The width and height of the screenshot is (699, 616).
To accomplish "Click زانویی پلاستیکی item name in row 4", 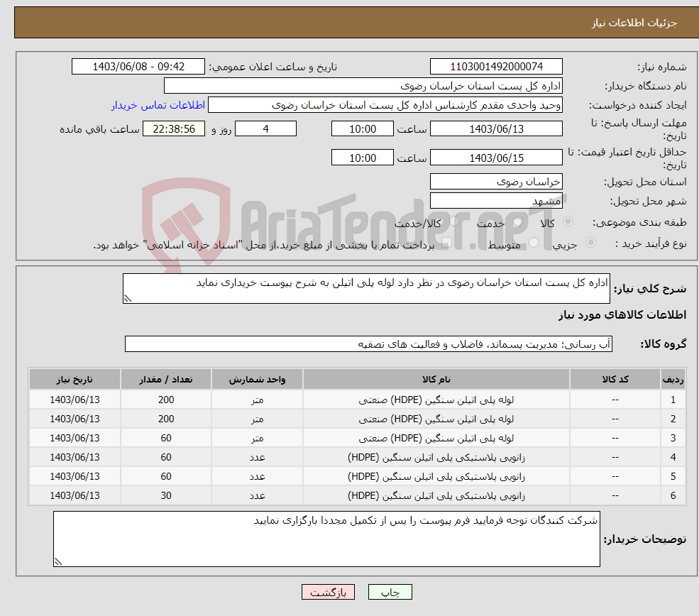I will 436,457.
